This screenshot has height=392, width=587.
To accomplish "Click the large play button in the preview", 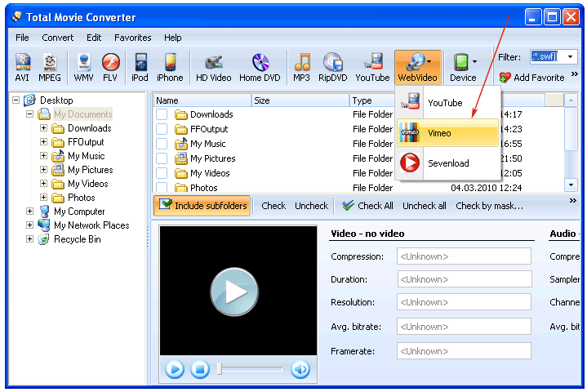I will tap(234, 292).
